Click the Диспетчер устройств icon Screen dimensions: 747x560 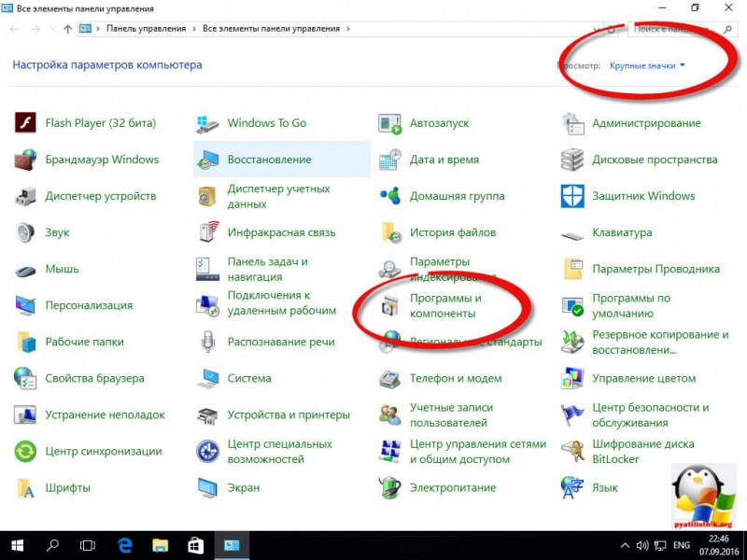pos(25,196)
